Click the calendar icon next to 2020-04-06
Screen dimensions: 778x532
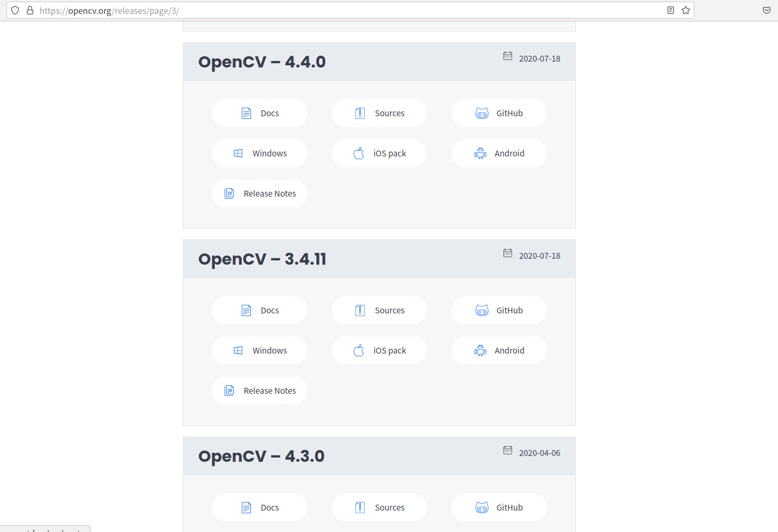point(508,451)
